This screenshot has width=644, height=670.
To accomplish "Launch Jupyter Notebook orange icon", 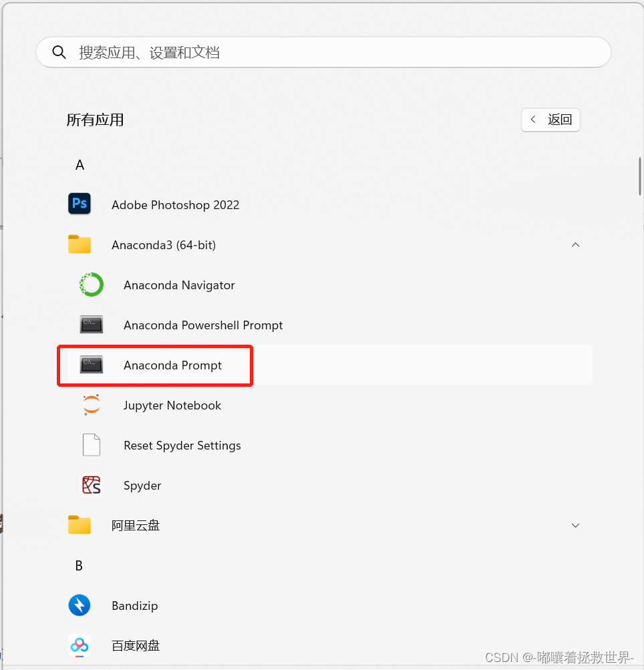I will pos(92,405).
